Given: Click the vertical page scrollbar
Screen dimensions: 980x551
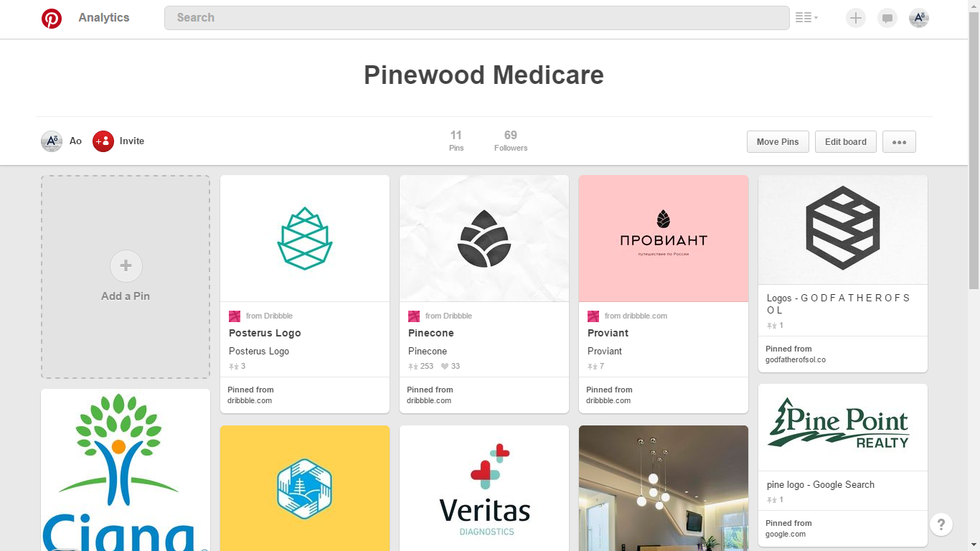Looking at the screenshot, I should 974,275.
